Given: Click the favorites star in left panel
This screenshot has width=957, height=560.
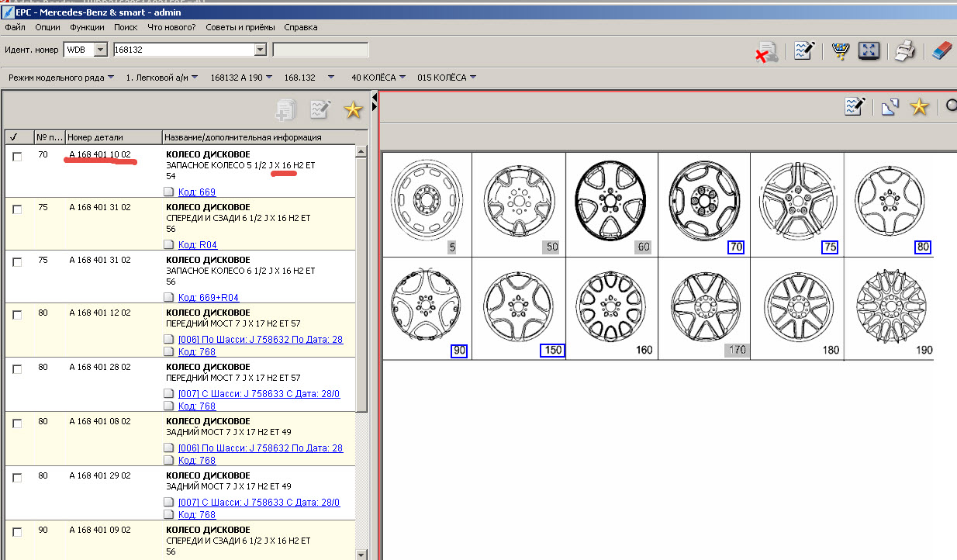Looking at the screenshot, I should pos(353,109).
